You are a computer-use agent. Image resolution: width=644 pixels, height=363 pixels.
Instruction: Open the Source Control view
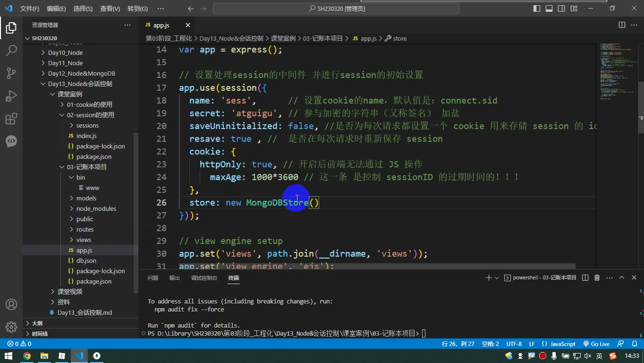pos(11,73)
